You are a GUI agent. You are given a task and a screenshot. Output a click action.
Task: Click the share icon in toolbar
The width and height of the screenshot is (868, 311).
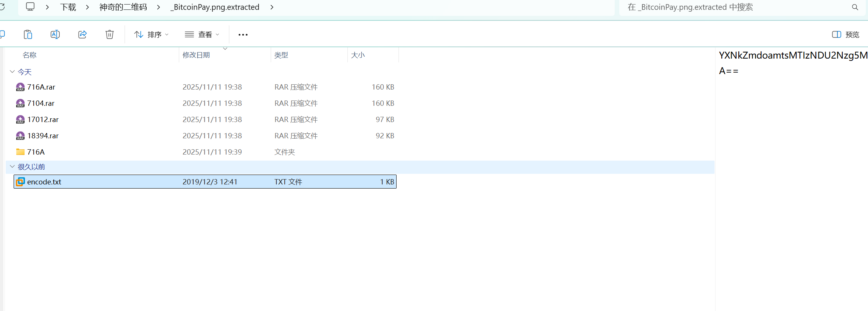click(x=82, y=34)
